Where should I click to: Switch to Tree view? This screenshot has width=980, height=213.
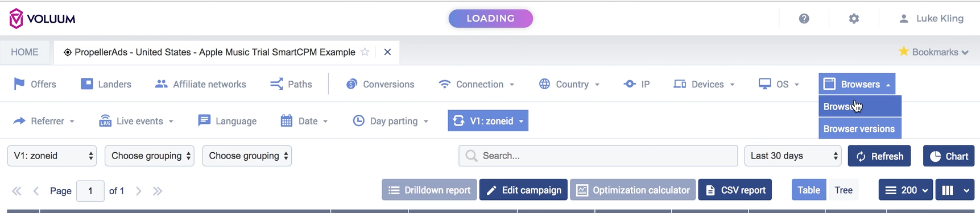[x=843, y=190]
